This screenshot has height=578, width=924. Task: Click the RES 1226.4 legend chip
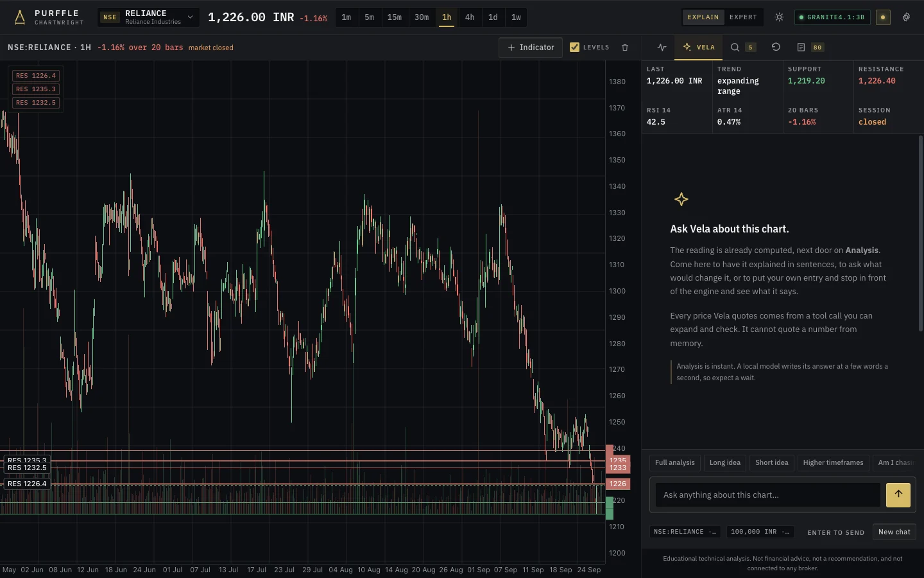pyautogui.click(x=36, y=76)
